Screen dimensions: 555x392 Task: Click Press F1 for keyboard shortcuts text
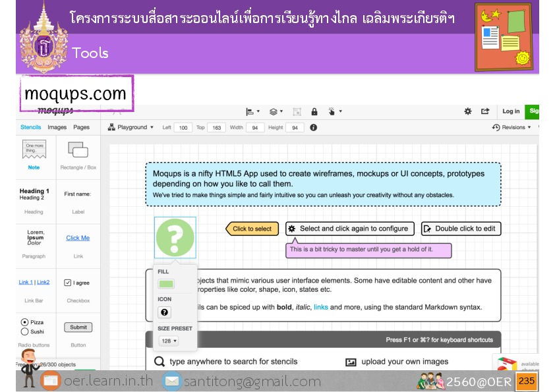(439, 340)
